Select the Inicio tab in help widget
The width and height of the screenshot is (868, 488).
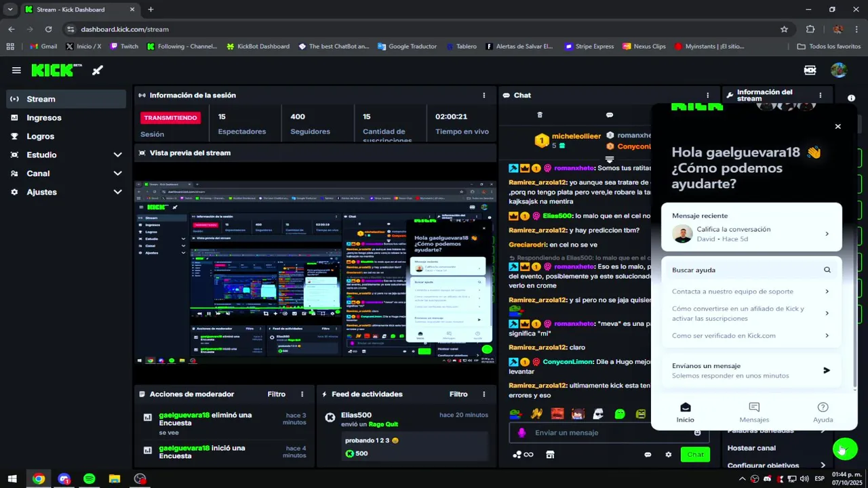685,411
